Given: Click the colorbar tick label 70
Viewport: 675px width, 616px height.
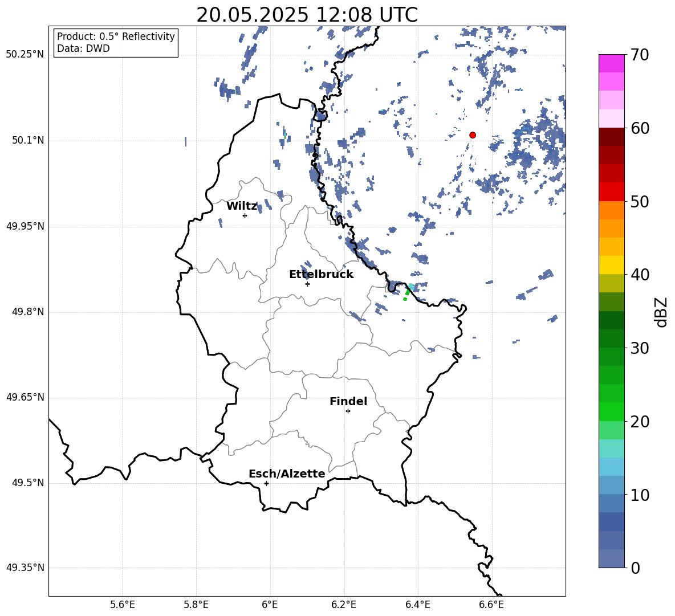Looking at the screenshot, I should coord(640,55).
